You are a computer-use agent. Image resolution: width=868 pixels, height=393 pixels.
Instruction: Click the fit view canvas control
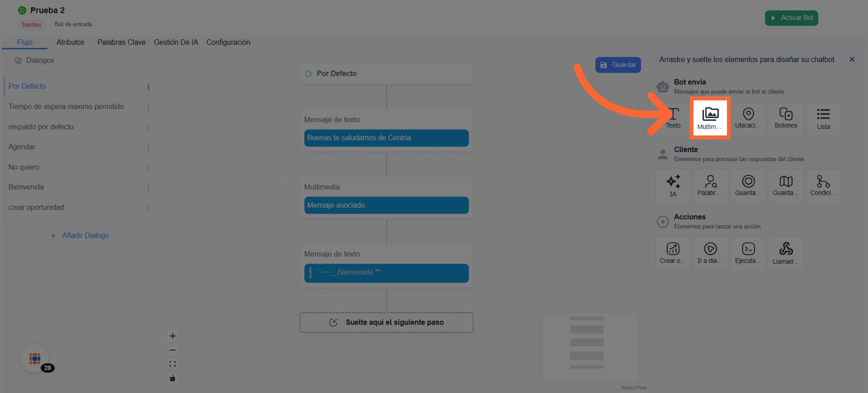coord(173,364)
